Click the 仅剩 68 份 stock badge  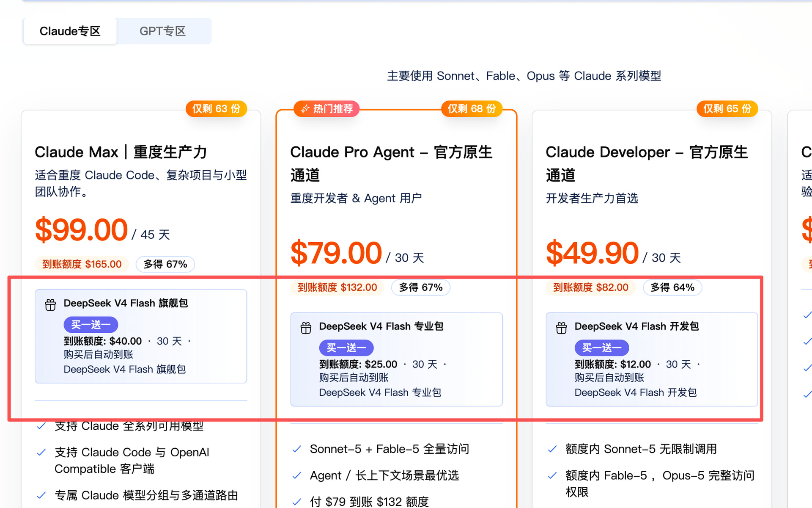(472, 109)
